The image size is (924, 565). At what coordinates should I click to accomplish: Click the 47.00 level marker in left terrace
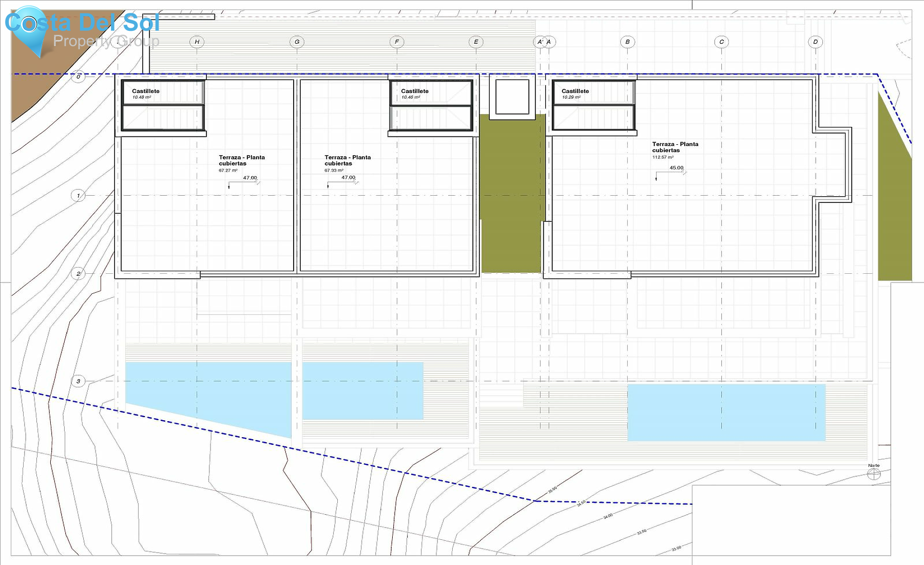(x=249, y=178)
